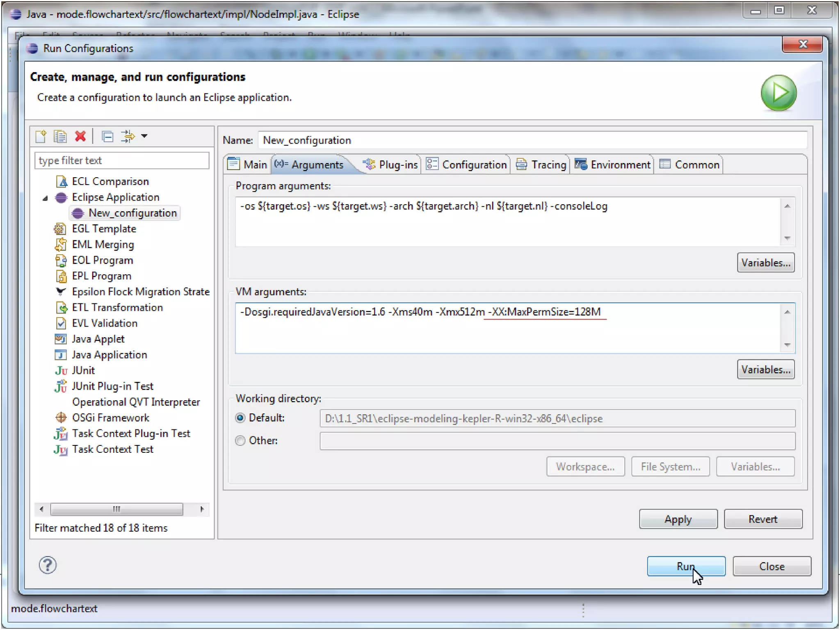Click the duplicate configuration icon
840x630 pixels.
(60, 136)
